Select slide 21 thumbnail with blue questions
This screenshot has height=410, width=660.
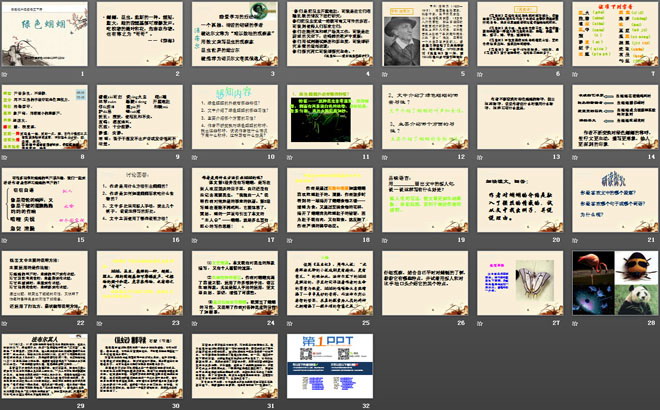616,200
